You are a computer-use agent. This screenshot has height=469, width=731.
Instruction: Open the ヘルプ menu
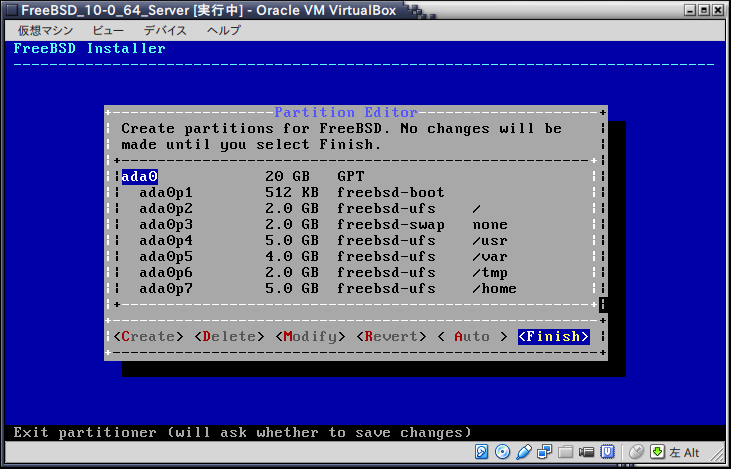click(223, 30)
